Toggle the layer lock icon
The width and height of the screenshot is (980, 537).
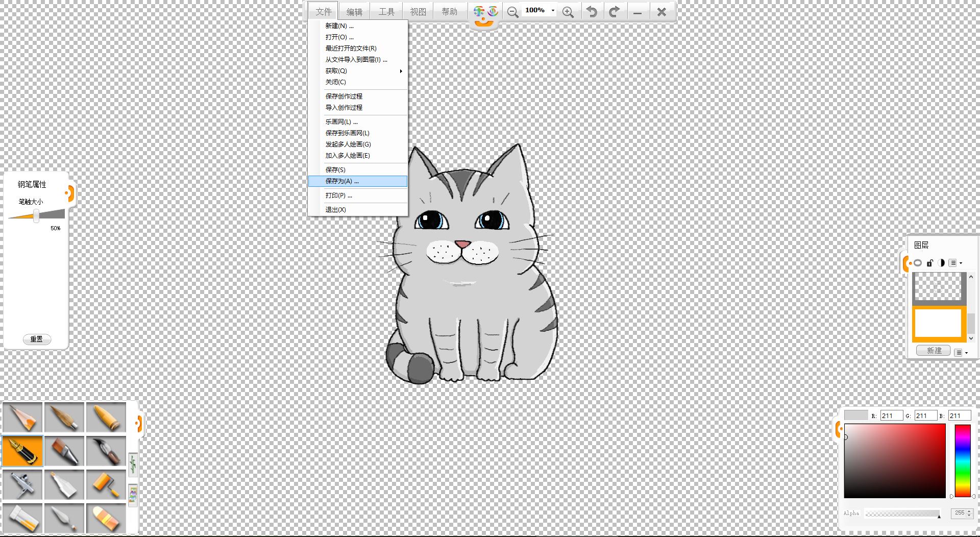click(929, 263)
